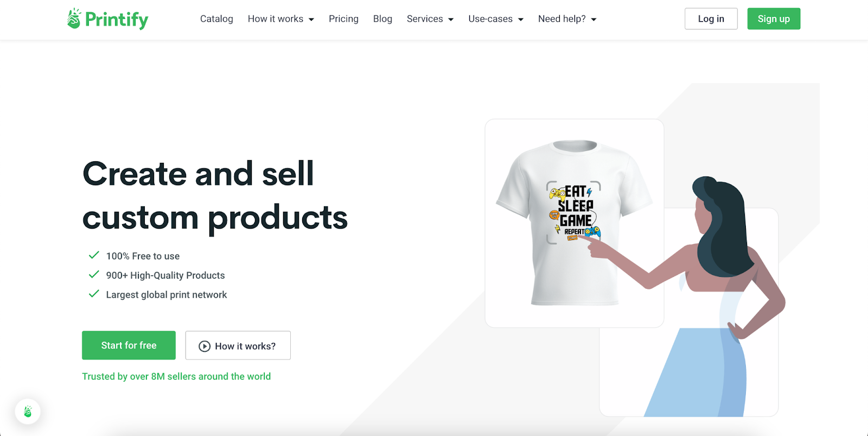This screenshot has height=436, width=868.
Task: Expand the Need help? menu
Action: coord(567,19)
